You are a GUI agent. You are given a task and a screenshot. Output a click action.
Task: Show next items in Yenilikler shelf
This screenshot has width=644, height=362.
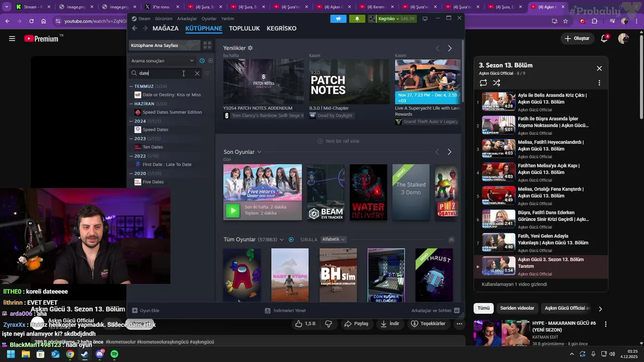(450, 48)
